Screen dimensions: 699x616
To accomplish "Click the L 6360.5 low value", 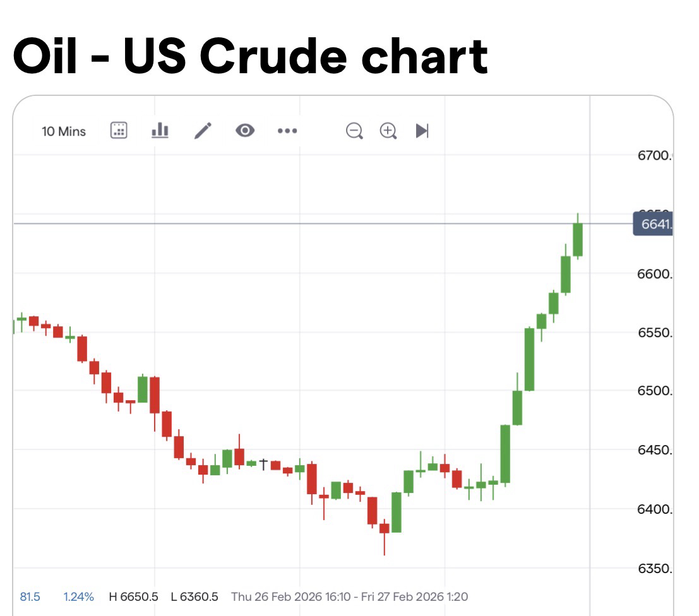I will [194, 596].
